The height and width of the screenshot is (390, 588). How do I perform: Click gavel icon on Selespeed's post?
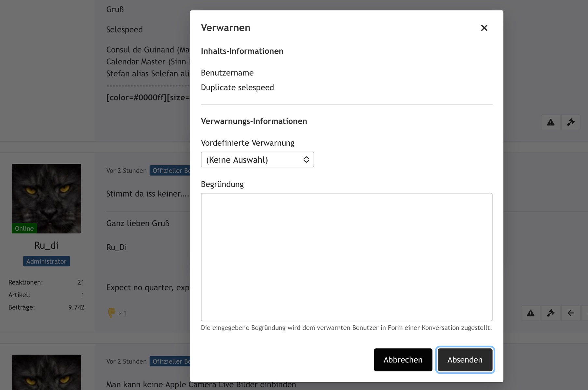coord(570,122)
